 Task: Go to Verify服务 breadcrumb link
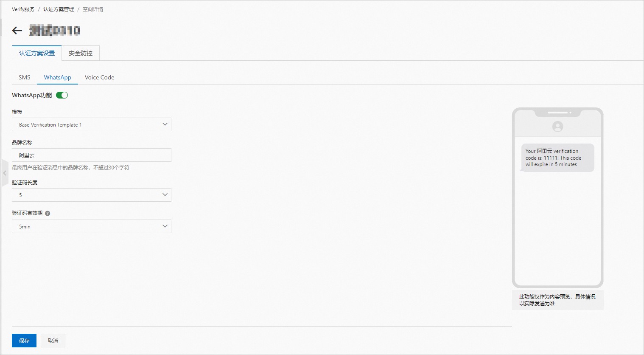click(23, 9)
